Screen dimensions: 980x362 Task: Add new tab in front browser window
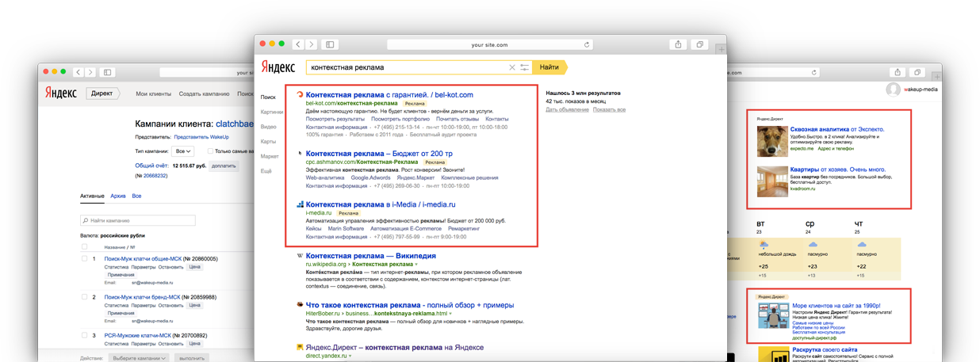[721, 49]
